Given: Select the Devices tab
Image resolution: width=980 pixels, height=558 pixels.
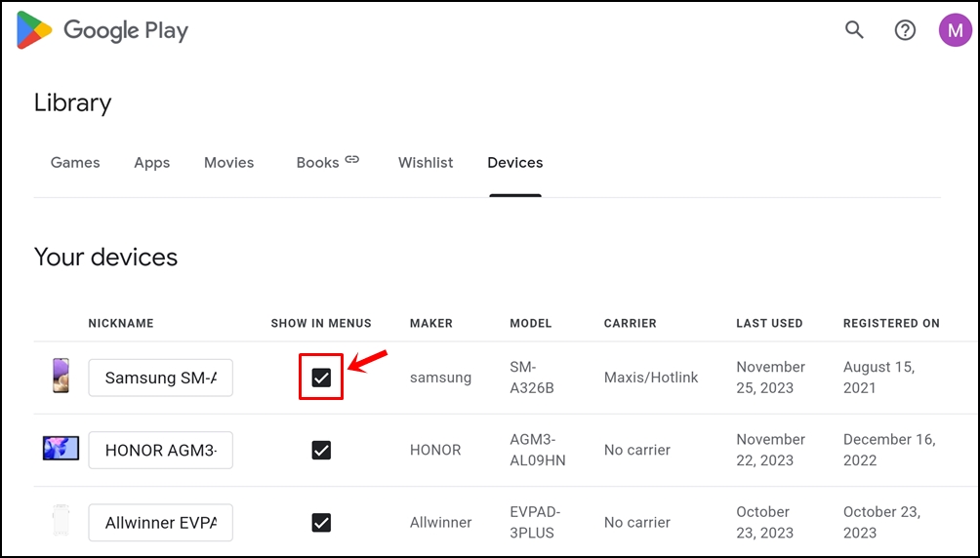Looking at the screenshot, I should click(515, 163).
